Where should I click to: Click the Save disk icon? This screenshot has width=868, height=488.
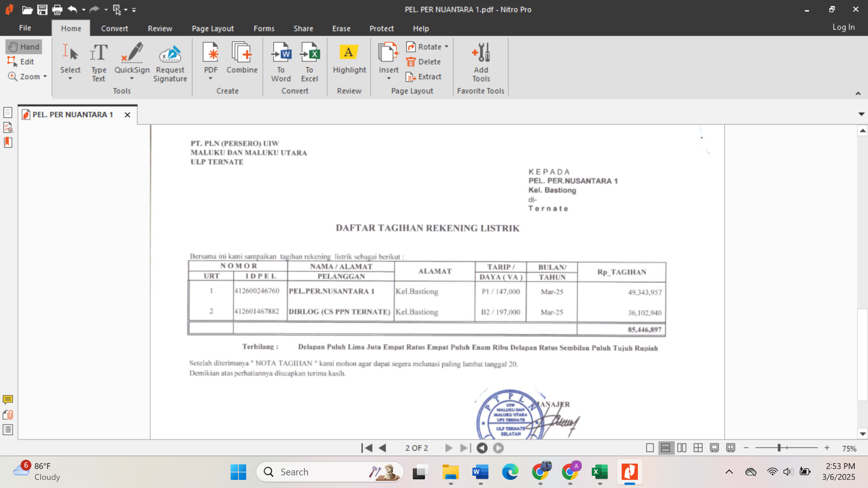coord(42,9)
